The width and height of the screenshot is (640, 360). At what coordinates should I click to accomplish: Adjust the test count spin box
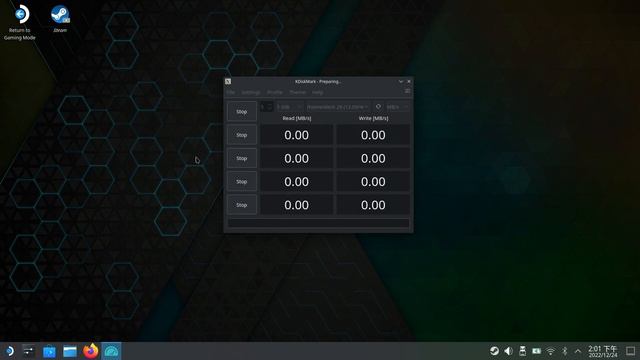pyautogui.click(x=267, y=107)
